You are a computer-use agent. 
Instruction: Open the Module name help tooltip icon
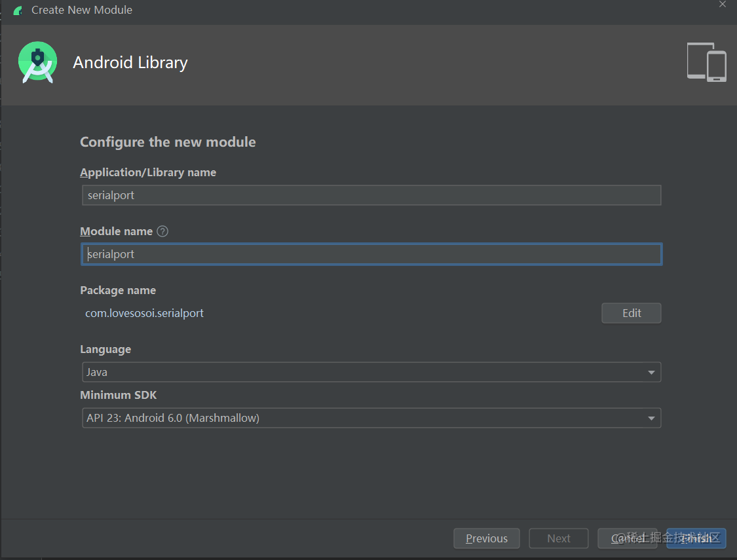point(162,231)
